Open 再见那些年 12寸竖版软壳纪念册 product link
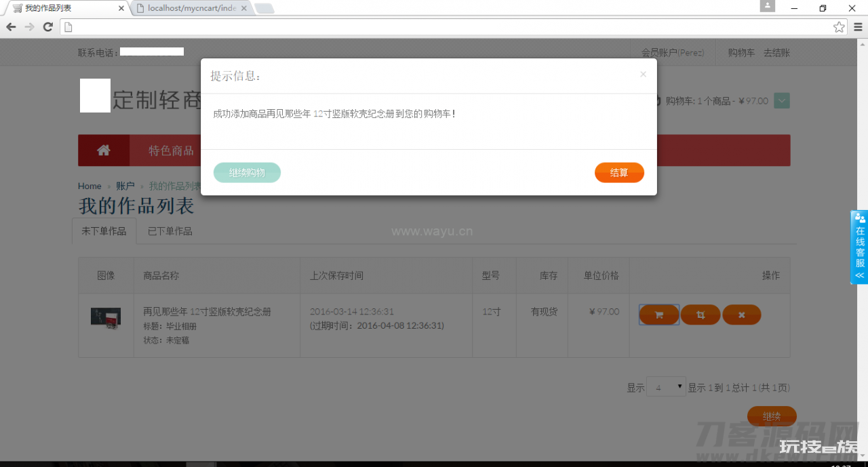This screenshot has width=868, height=467. (x=207, y=312)
